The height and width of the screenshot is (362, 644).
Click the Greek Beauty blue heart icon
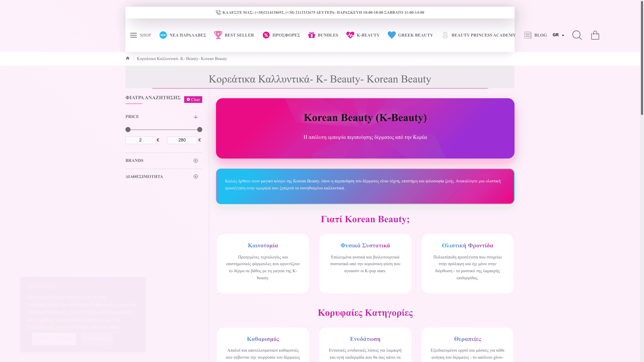point(391,35)
